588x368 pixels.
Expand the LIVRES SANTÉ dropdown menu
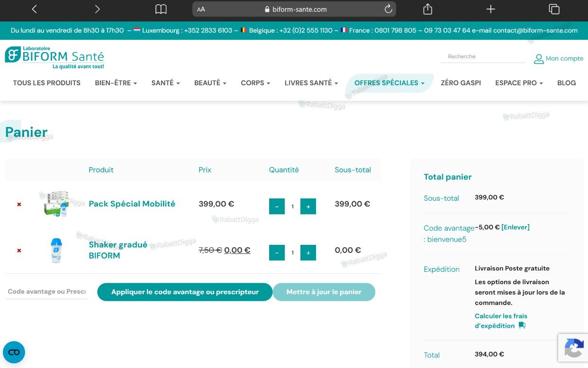pos(311,83)
